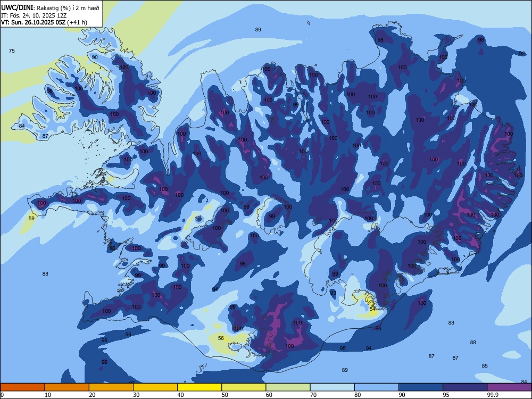532x399 pixels.
Task: Click the orange 10–20 legend swatch
Action: point(67,387)
